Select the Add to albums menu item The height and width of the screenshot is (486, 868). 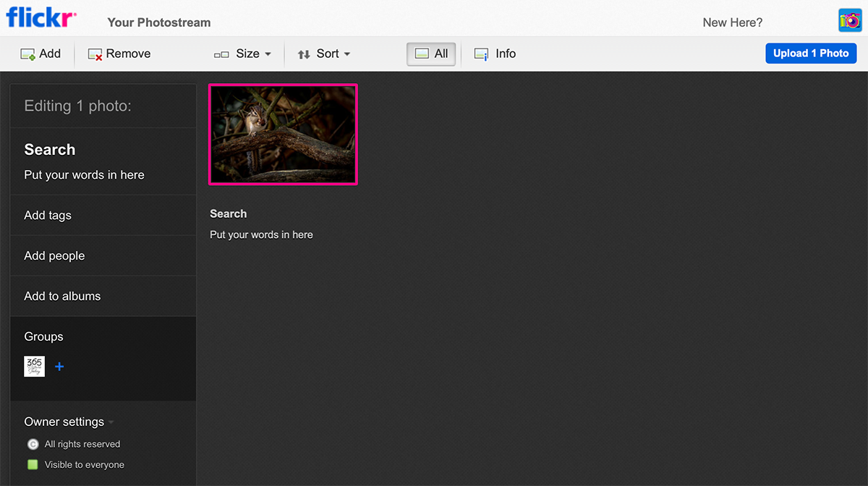pos(63,296)
